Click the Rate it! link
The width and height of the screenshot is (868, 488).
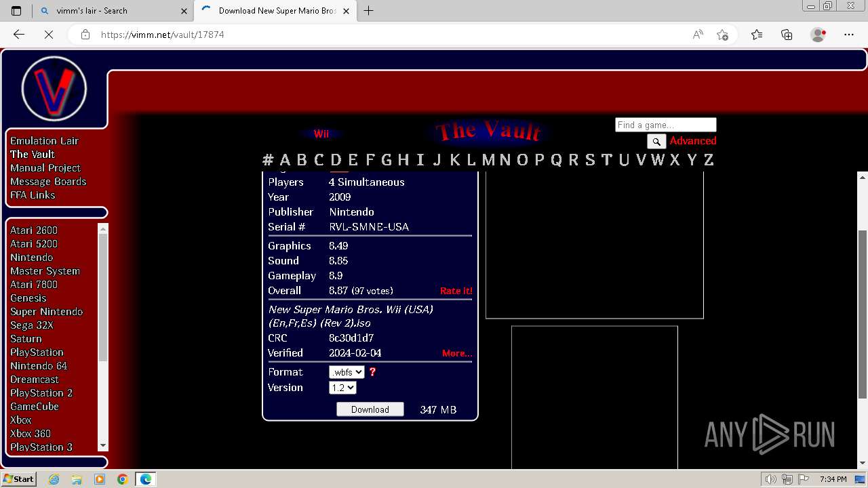456,291
